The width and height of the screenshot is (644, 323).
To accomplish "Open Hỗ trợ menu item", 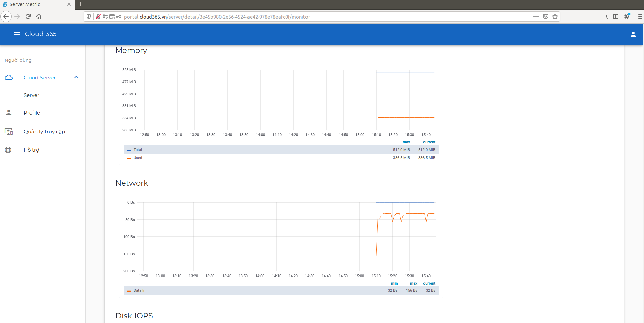I will [x=31, y=150].
